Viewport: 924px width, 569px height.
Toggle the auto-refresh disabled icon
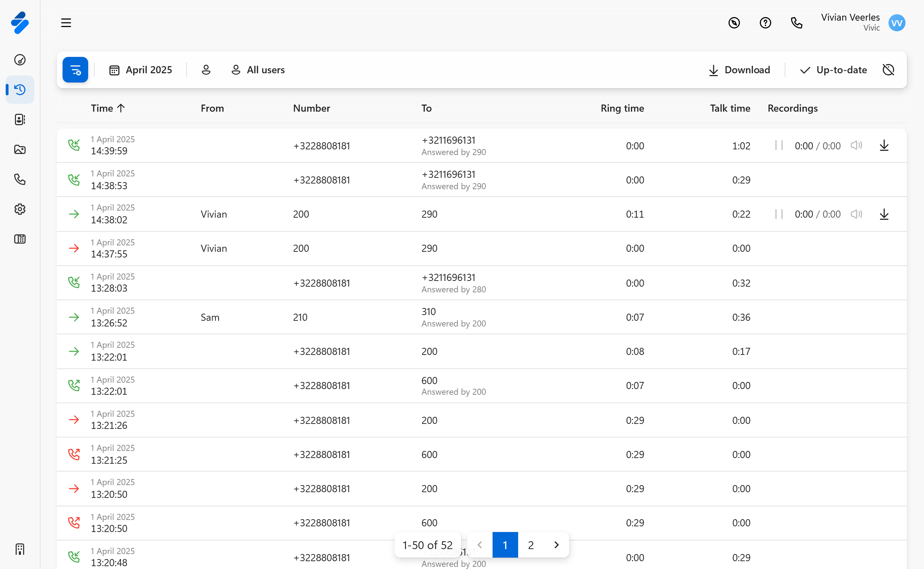(x=888, y=70)
